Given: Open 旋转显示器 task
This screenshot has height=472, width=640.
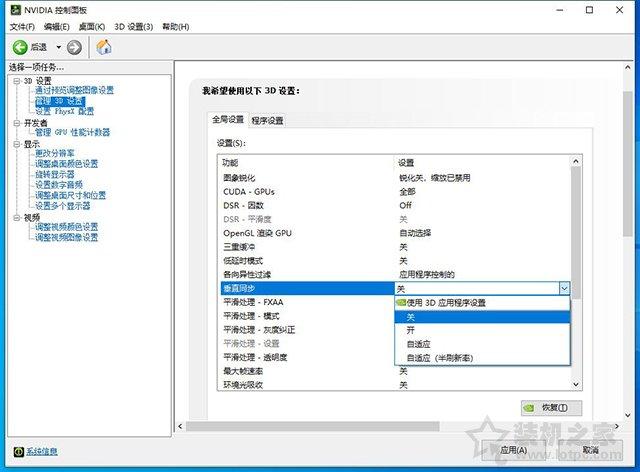Looking at the screenshot, I should pos(55,174).
